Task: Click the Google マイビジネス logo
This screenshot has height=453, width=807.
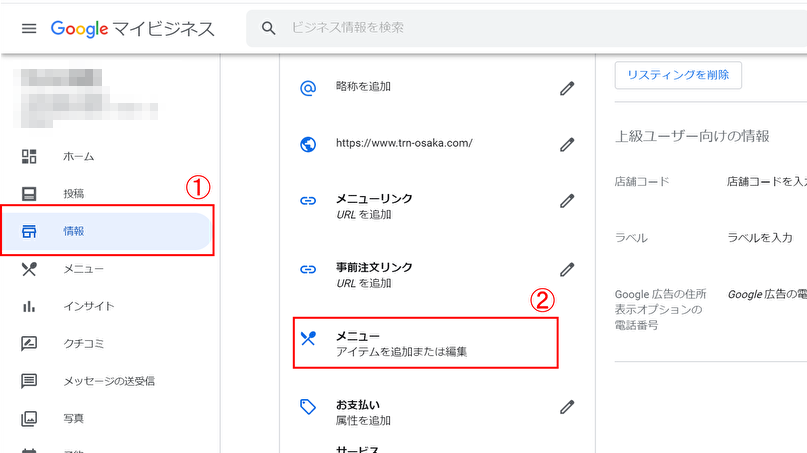Action: [x=132, y=29]
